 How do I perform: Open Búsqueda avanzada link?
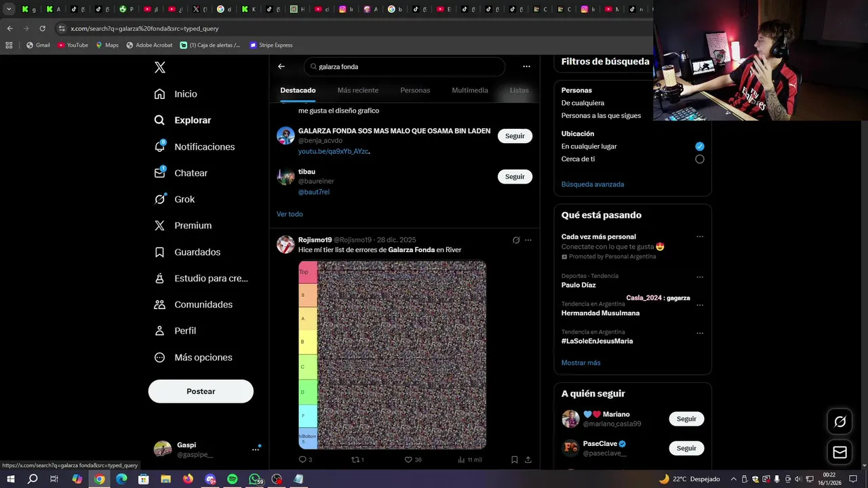coord(593,184)
